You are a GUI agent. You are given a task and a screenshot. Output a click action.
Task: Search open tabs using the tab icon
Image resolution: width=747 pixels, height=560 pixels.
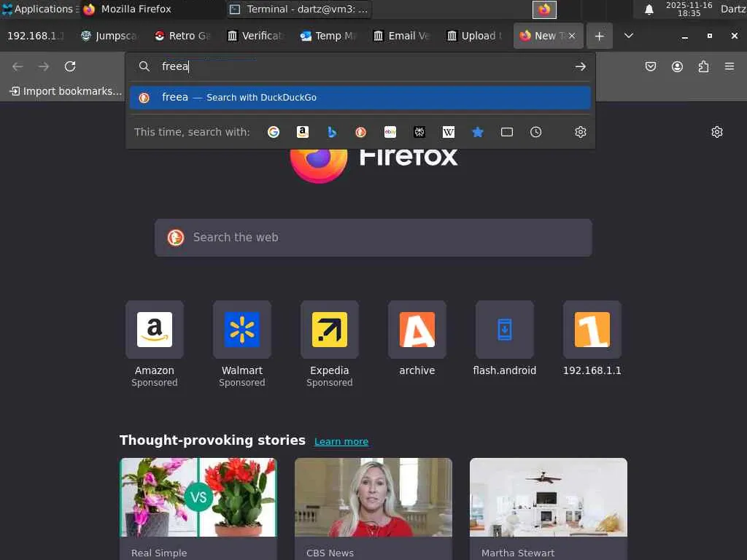pos(507,132)
